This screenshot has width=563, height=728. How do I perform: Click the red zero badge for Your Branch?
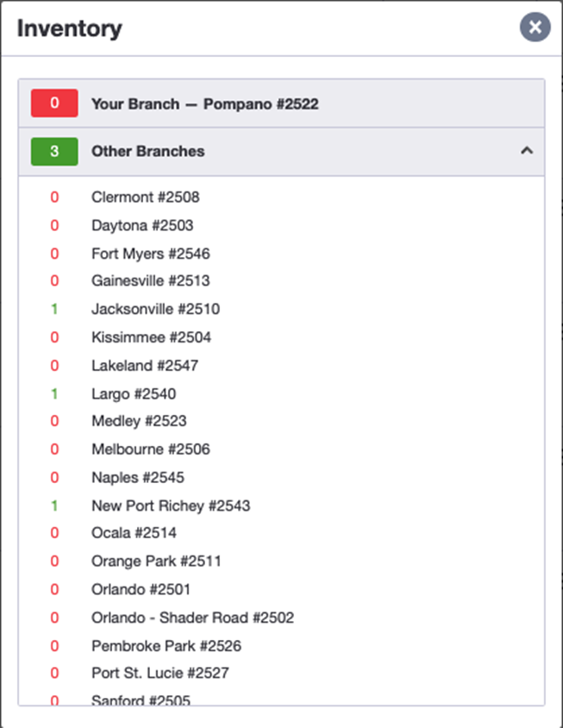click(53, 103)
